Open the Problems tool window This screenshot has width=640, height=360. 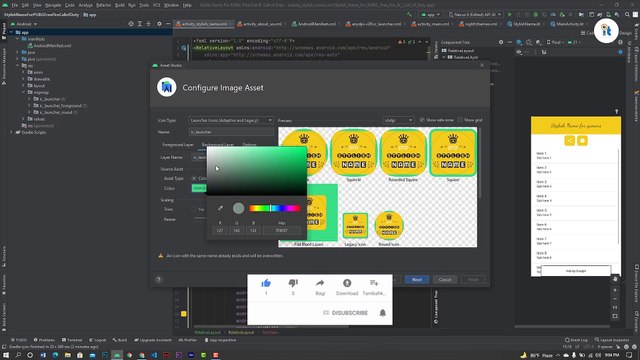click(44, 340)
